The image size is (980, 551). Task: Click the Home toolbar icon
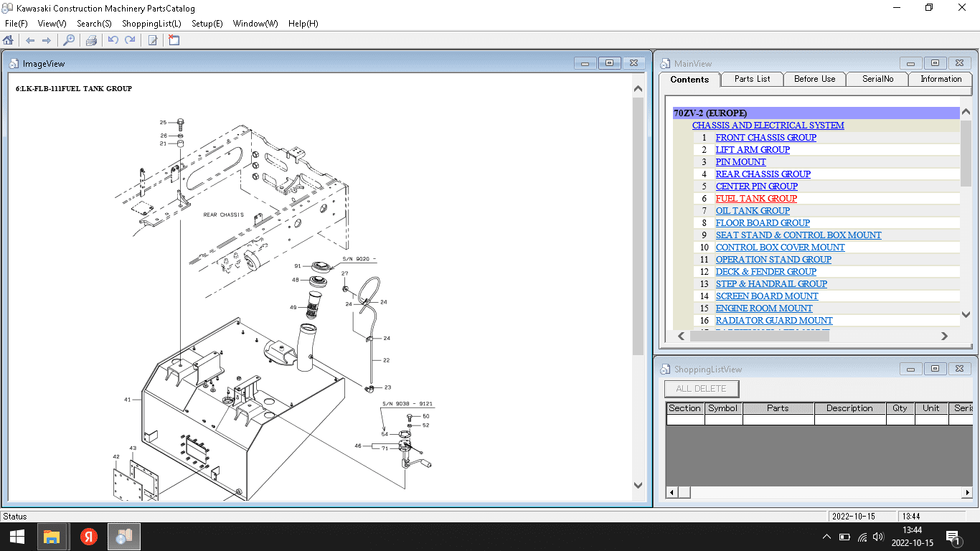[x=9, y=40]
